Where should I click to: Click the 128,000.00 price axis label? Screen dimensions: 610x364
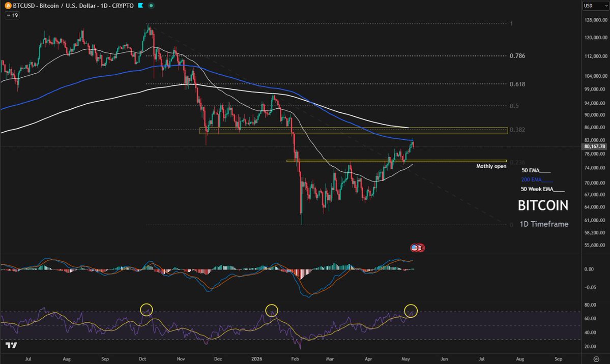[596, 20]
